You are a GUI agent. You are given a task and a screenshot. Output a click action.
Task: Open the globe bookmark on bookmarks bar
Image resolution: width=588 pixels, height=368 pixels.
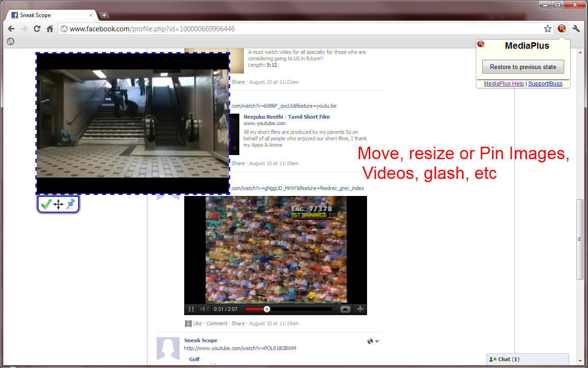(11, 41)
